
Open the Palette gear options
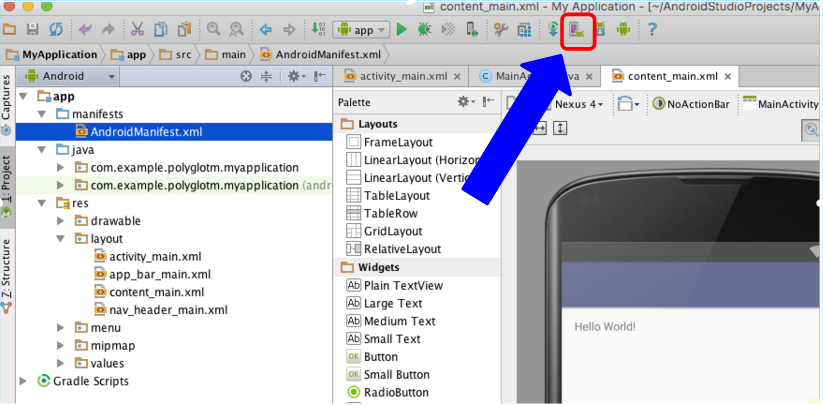[x=466, y=102]
